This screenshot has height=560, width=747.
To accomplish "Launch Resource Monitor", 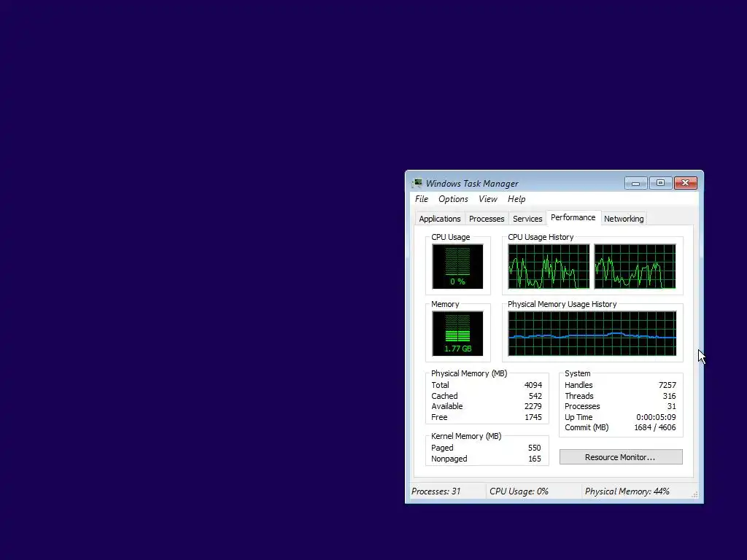I will click(x=621, y=457).
